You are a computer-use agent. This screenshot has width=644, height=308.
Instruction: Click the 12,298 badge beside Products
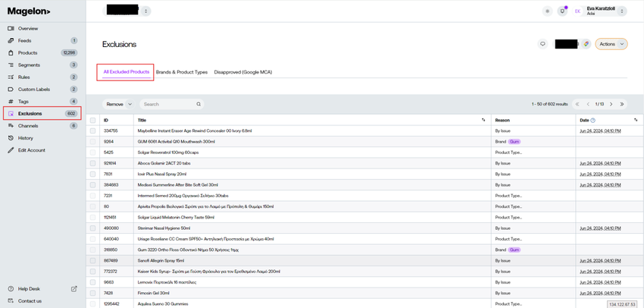[69, 53]
